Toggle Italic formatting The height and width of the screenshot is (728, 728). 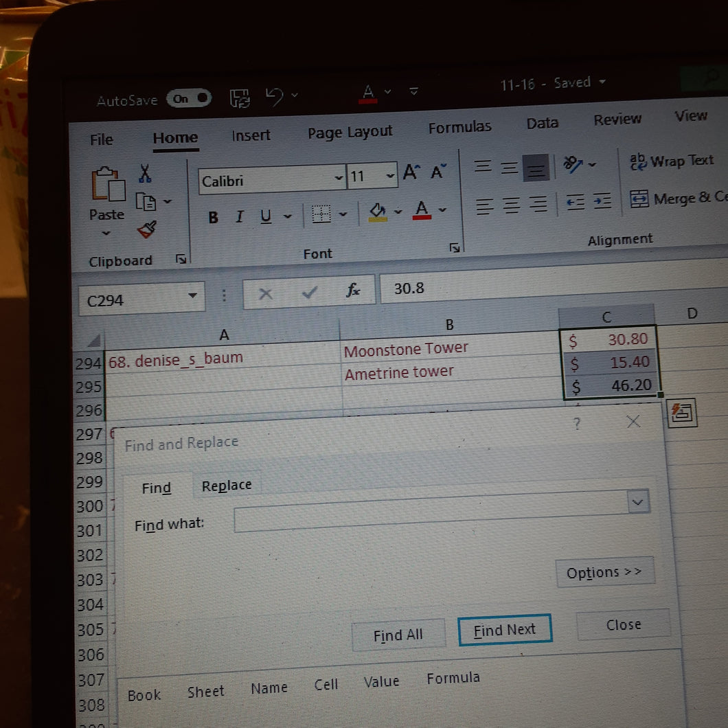click(x=239, y=217)
